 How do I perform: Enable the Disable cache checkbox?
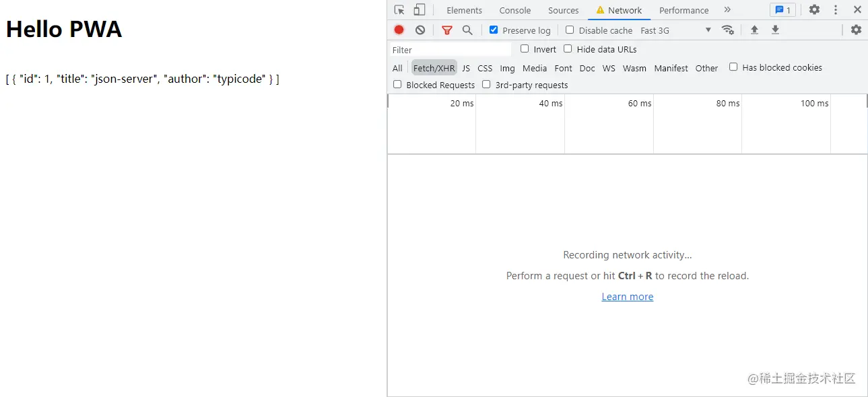(x=570, y=30)
